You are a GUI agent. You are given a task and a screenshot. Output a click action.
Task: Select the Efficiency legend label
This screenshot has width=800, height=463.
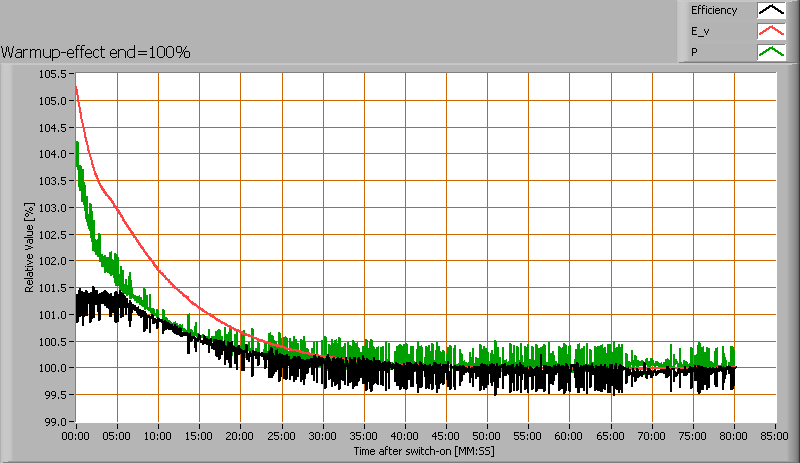[x=713, y=11]
